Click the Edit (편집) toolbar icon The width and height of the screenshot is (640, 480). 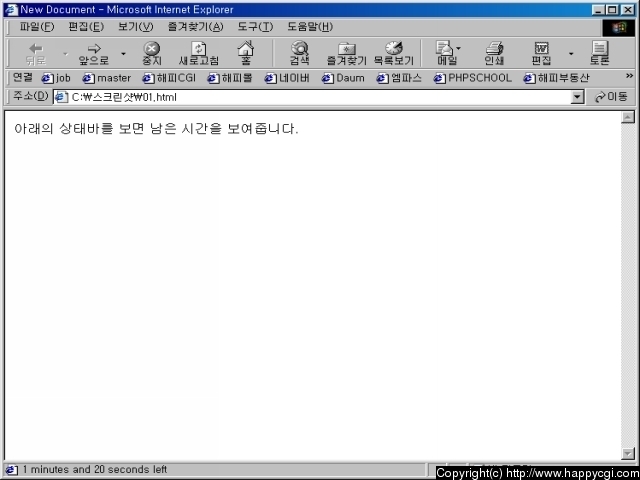tap(541, 54)
